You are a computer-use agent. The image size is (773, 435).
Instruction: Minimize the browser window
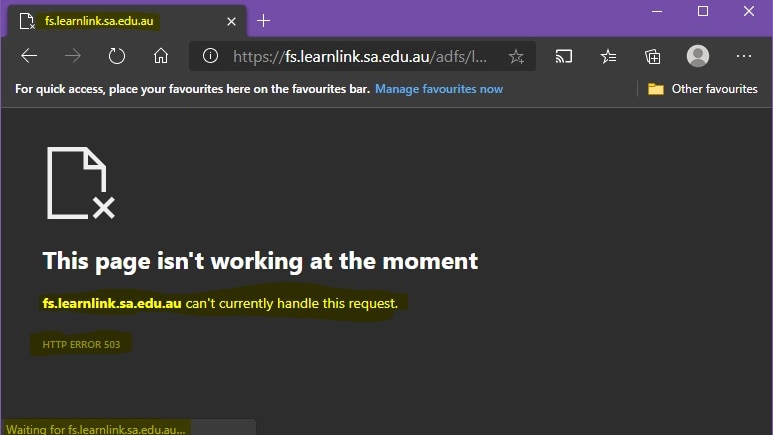tap(657, 11)
